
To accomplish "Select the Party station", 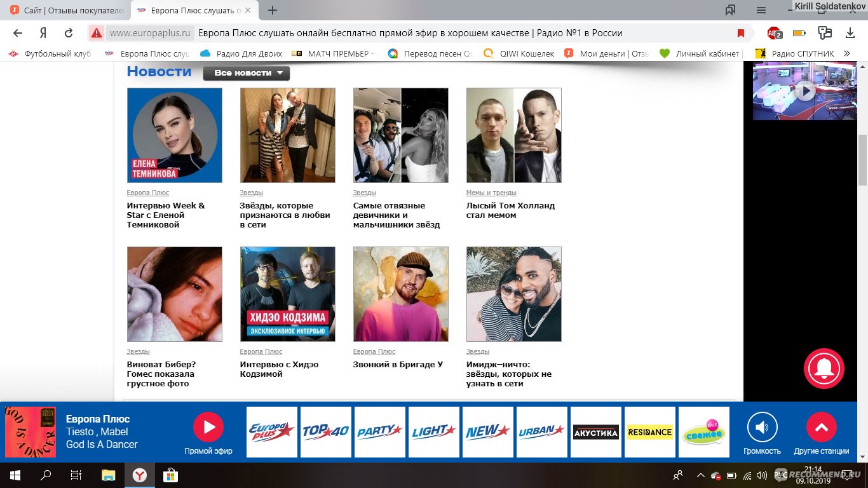I will [379, 432].
